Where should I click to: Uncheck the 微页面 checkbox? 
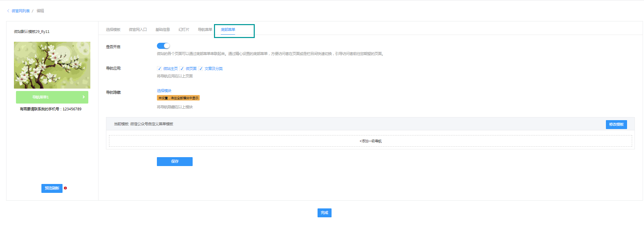[182, 69]
